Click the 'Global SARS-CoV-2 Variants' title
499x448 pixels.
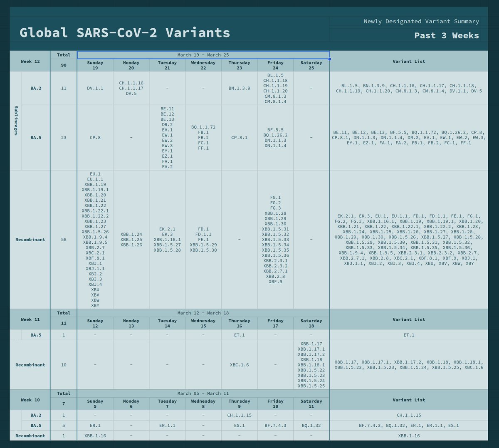click(x=125, y=32)
